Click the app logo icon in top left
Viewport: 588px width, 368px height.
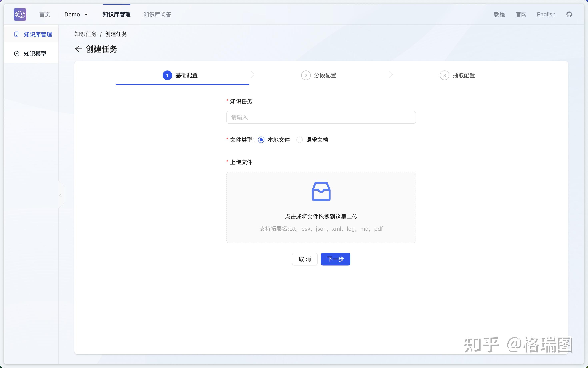click(20, 14)
